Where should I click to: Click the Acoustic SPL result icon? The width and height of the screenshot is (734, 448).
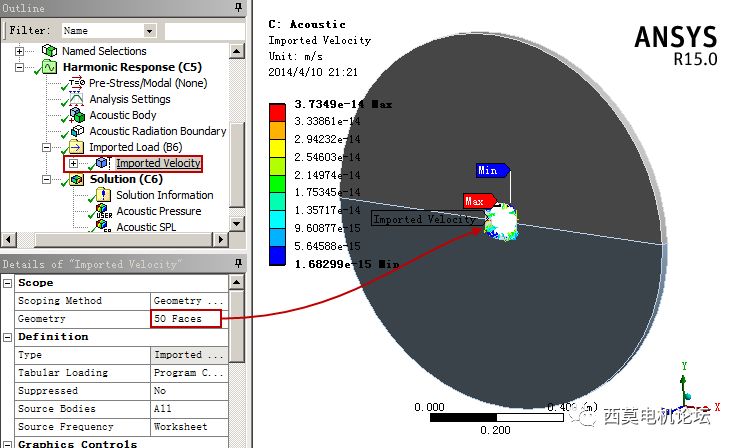(x=103, y=226)
